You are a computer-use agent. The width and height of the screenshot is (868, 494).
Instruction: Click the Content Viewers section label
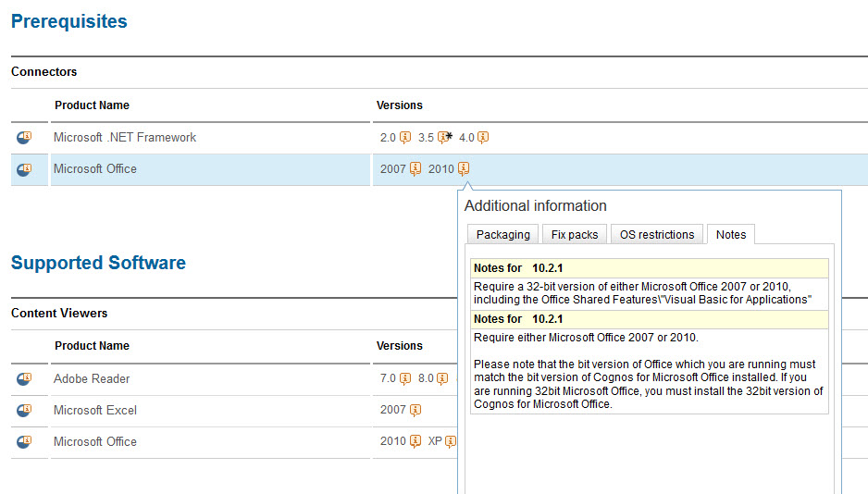[59, 313]
